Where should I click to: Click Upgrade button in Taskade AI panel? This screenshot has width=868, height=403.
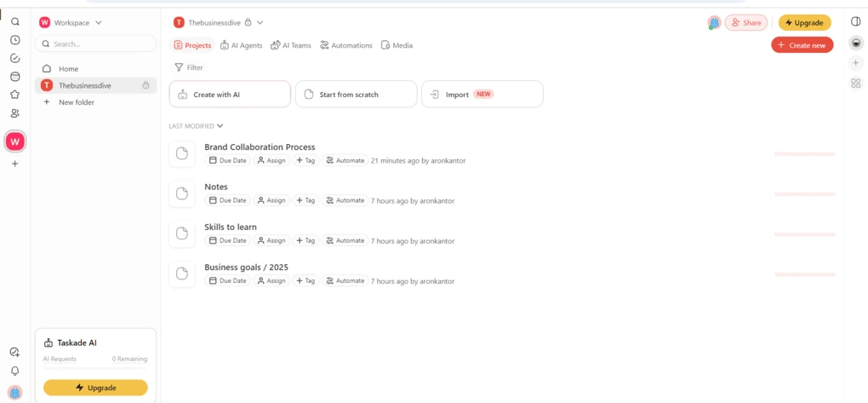(x=95, y=388)
